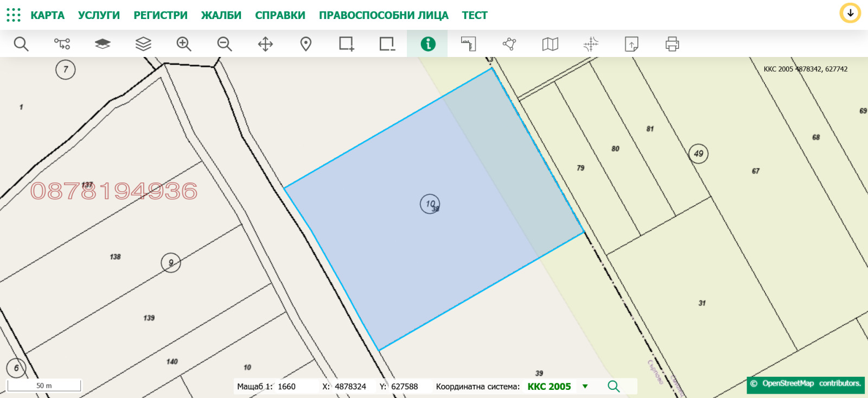This screenshot has width=868, height=398.
Task: Click the polygon draw tool icon
Action: pos(509,44)
